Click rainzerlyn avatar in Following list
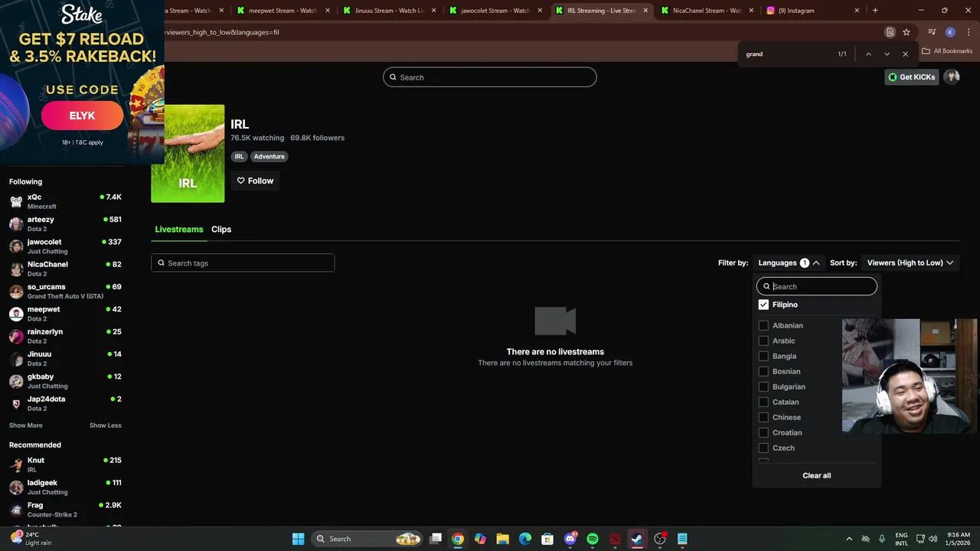Image resolution: width=980 pixels, height=551 pixels. click(16, 336)
